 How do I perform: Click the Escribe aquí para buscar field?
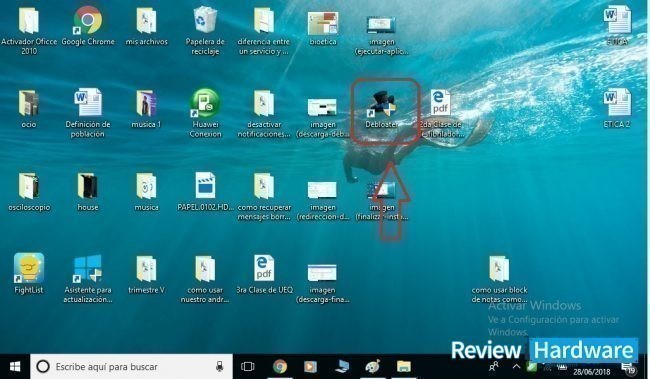coord(131,367)
